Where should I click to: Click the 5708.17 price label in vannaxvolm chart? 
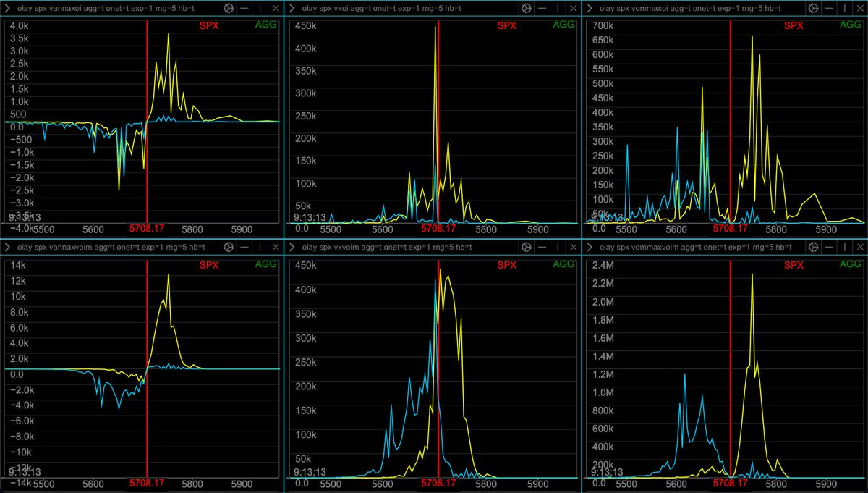point(147,483)
